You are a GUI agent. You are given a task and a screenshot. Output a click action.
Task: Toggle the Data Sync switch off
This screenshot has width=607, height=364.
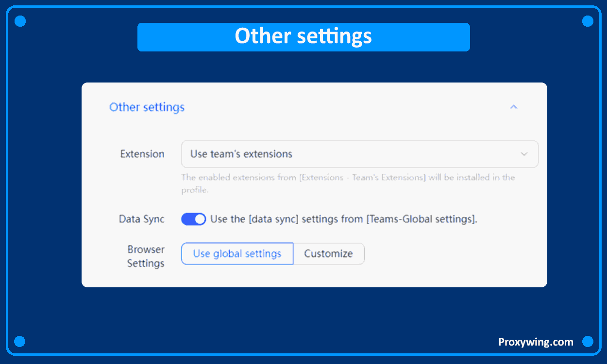[x=193, y=219]
